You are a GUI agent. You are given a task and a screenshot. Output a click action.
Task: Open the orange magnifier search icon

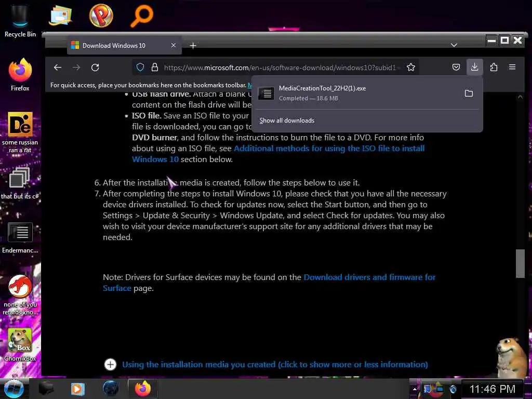142,16
